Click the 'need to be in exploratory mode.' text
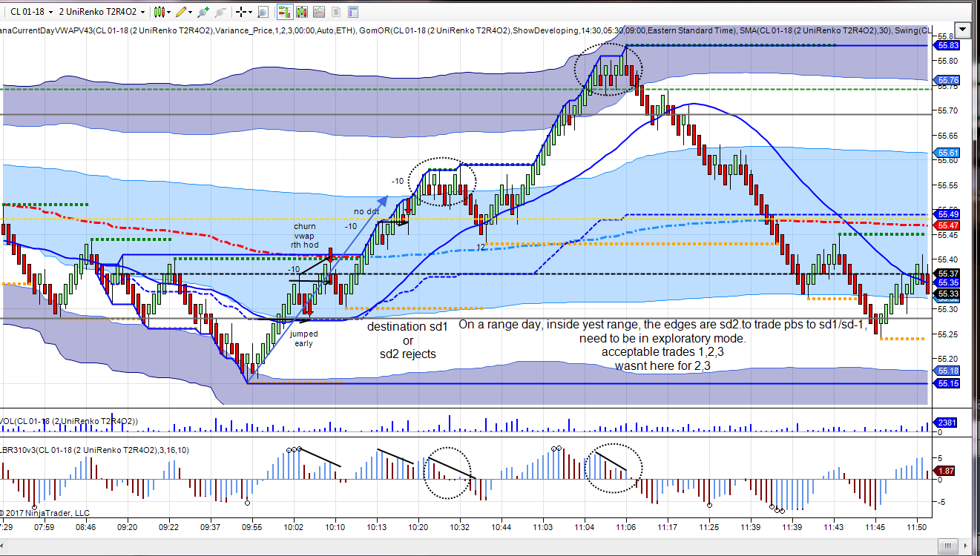 coord(662,339)
